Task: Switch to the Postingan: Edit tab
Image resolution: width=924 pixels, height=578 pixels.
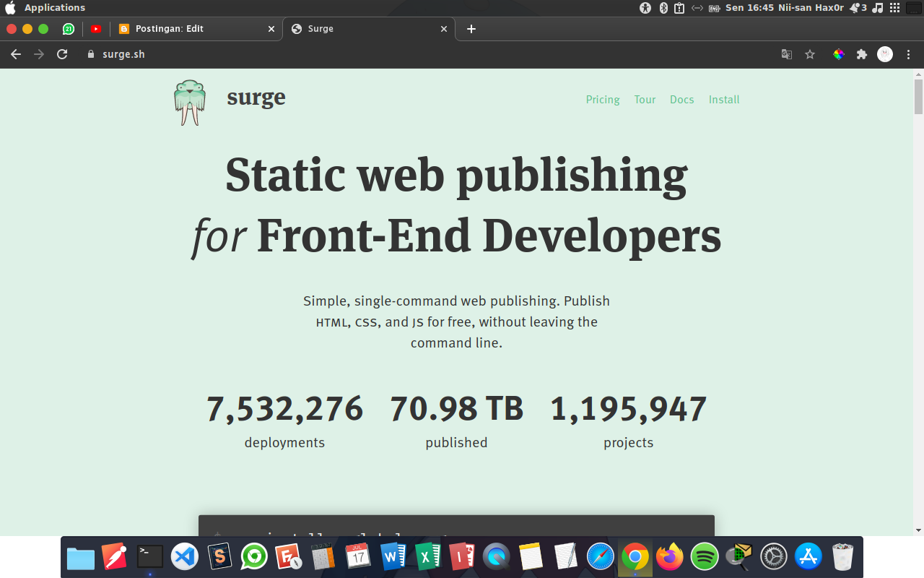Action: click(x=196, y=29)
